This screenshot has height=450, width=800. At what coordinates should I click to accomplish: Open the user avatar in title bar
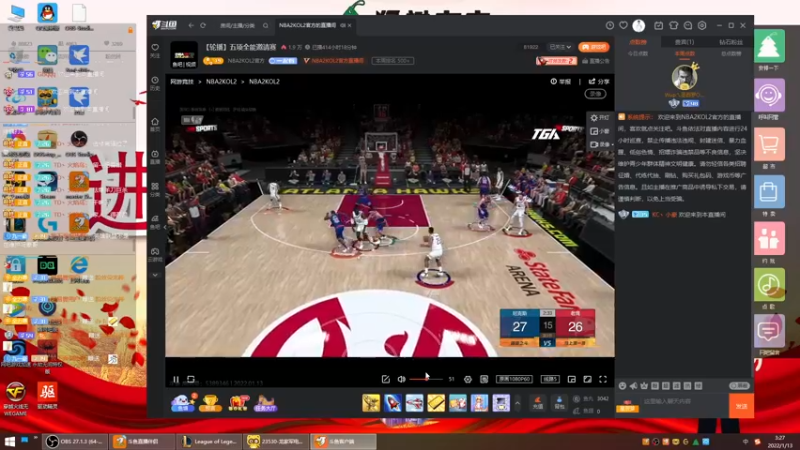[638, 25]
